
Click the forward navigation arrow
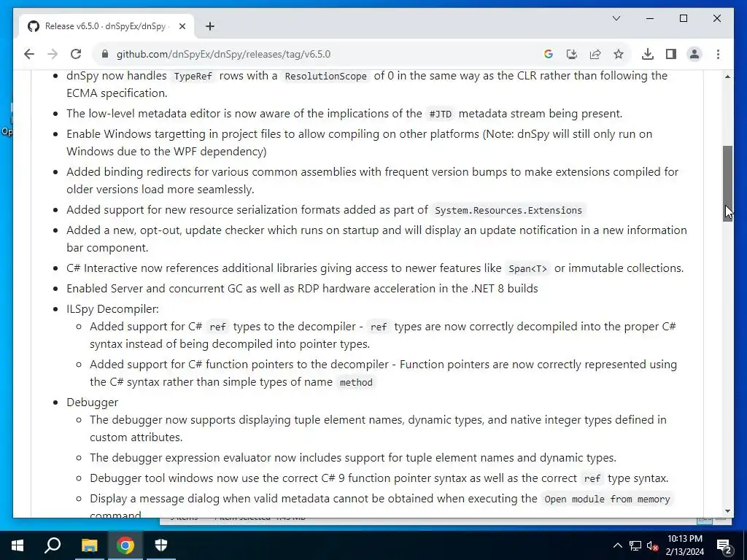pos(53,54)
